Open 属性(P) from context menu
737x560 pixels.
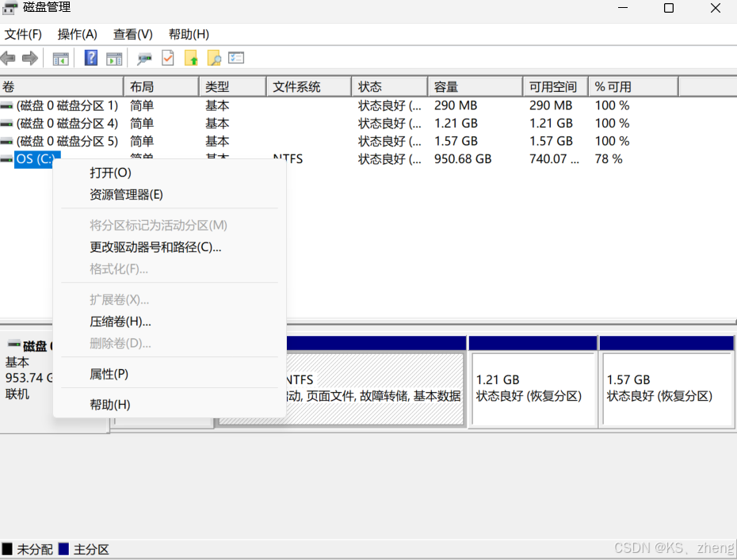coord(170,375)
